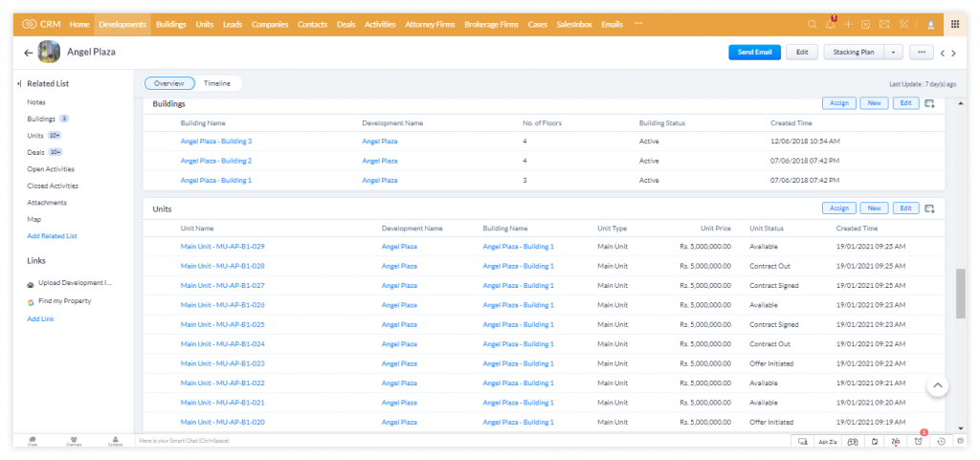Open the global search magnifier
Image resolution: width=980 pixels, height=460 pixels.
coord(812,24)
